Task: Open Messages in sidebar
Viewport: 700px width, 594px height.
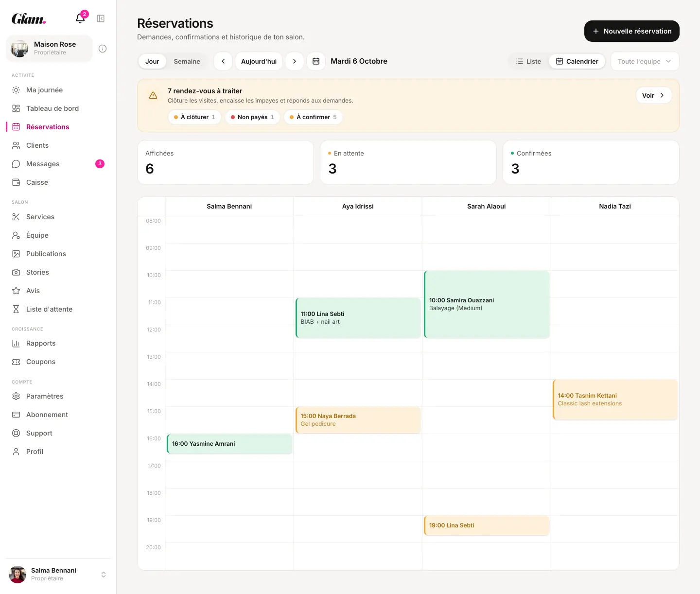Action: click(58, 164)
